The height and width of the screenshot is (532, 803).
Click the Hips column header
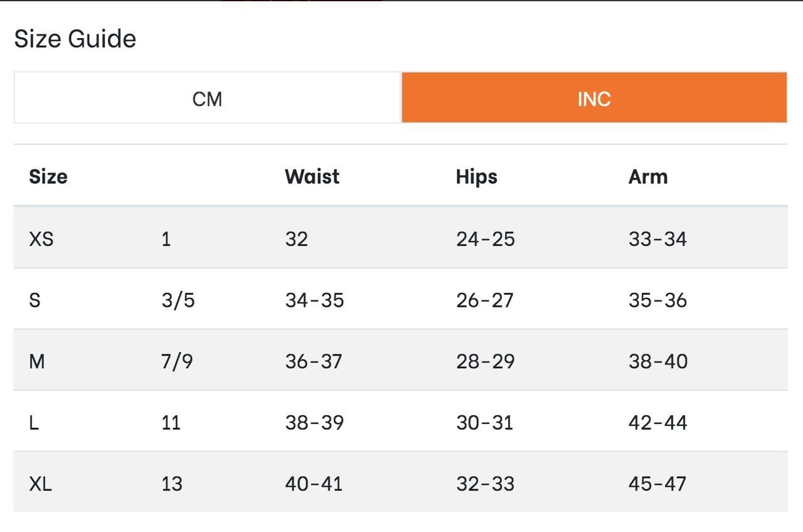click(x=476, y=176)
